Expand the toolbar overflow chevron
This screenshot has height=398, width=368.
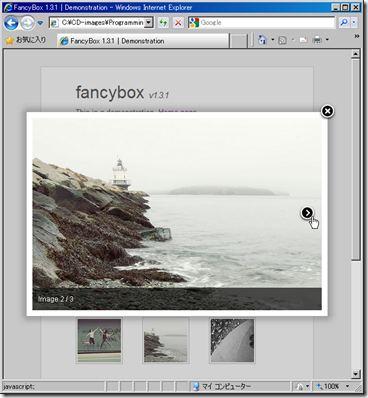[x=357, y=36]
